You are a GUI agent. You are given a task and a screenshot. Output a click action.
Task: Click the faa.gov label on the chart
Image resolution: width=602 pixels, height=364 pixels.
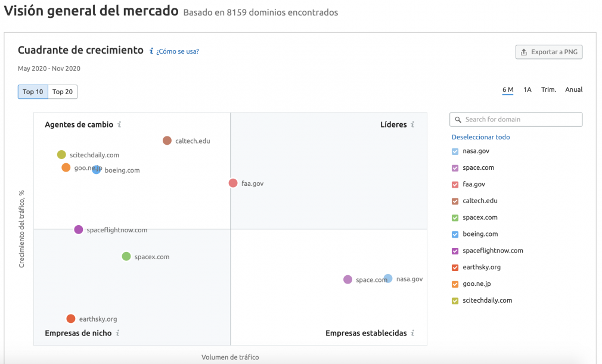252,183
